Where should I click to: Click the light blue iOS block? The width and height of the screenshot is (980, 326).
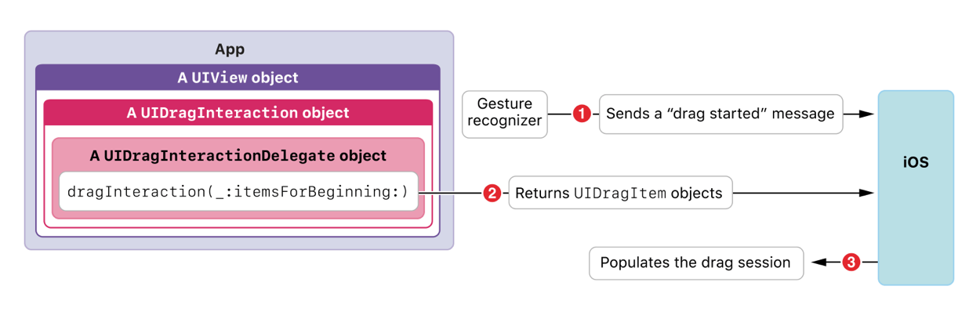pyautogui.click(x=916, y=187)
